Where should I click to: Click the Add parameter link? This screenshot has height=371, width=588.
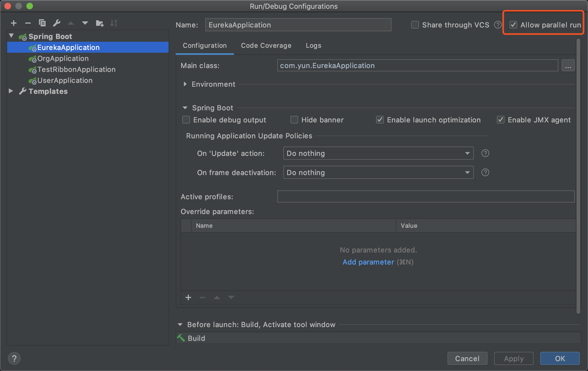(368, 262)
